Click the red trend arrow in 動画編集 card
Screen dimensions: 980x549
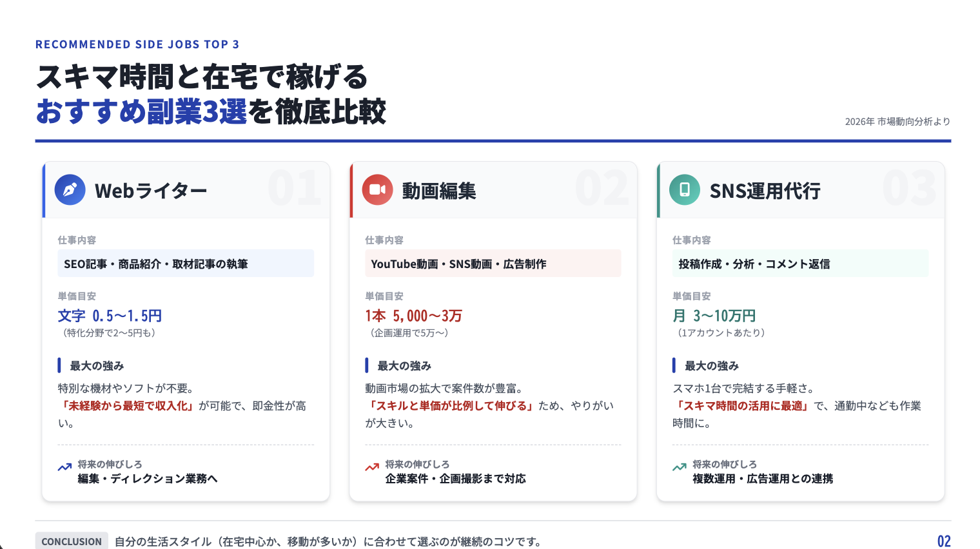coord(372,467)
